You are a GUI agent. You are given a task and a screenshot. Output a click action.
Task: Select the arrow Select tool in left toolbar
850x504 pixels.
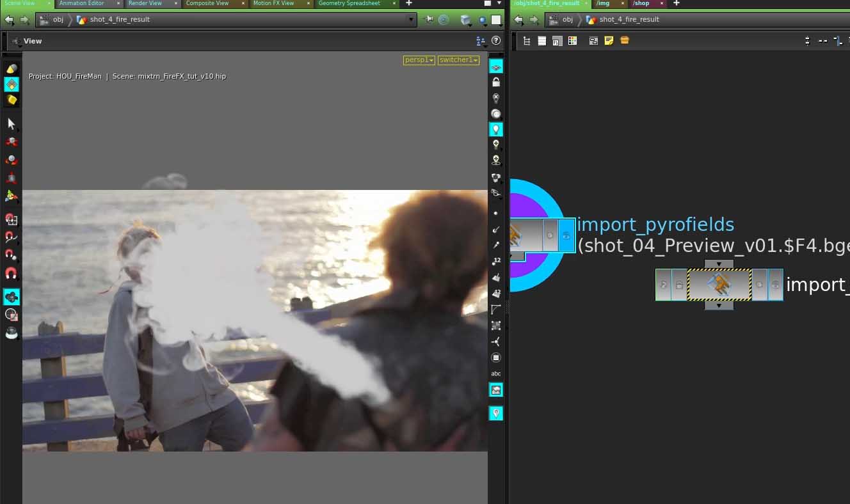[11, 123]
